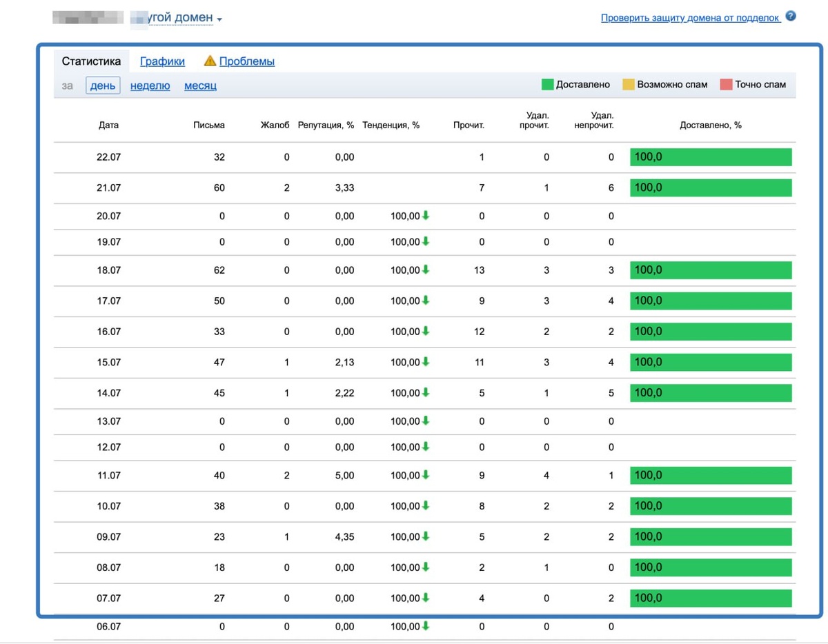Image resolution: width=828 pixels, height=644 pixels.
Task: Click the green trend arrow for 08.07
Action: 426,567
